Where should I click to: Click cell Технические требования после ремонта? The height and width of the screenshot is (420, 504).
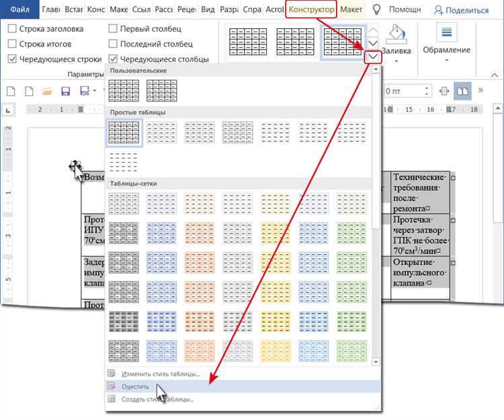420,193
